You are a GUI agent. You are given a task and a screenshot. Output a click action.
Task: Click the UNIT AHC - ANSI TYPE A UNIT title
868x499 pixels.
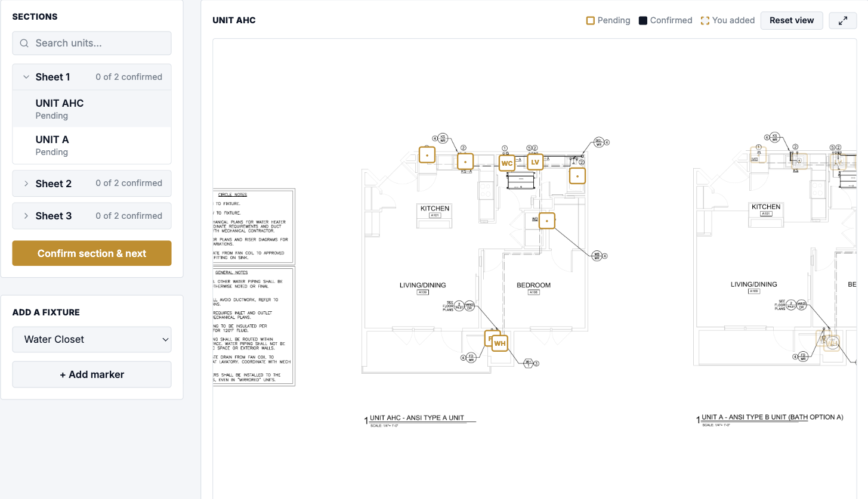click(417, 418)
